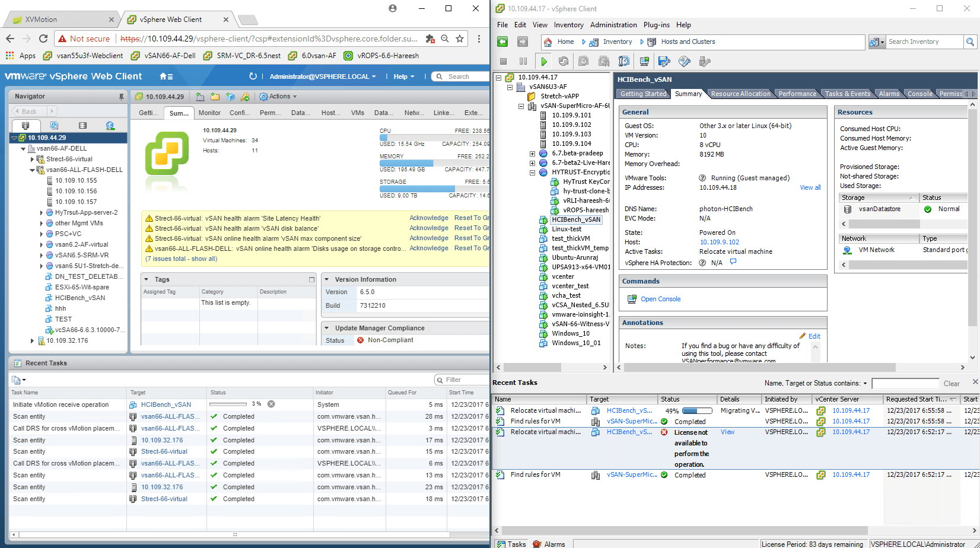Collapse the Version Information panel
Image resolution: width=980 pixels, height=548 pixels.
[x=327, y=279]
